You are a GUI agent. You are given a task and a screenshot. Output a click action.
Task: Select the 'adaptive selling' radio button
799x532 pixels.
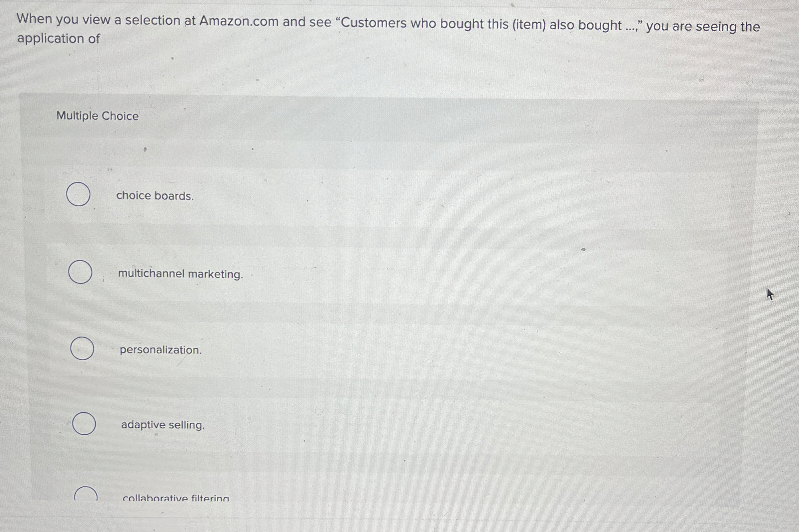(84, 424)
